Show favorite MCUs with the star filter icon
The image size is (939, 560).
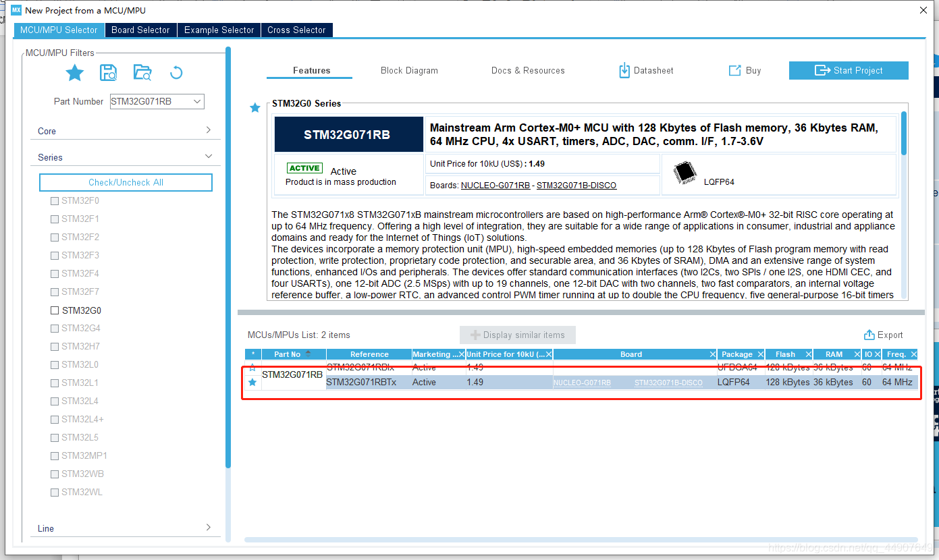tap(75, 73)
